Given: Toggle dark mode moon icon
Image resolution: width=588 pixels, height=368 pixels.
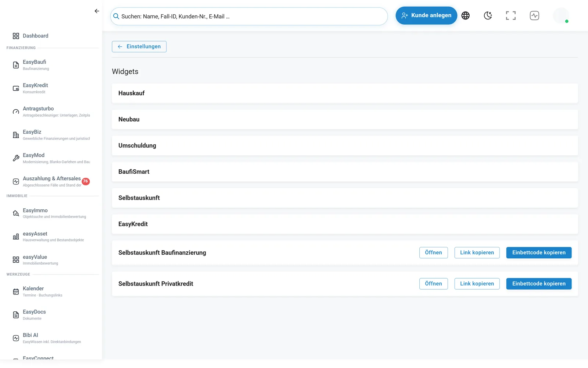Looking at the screenshot, I should (x=488, y=15).
